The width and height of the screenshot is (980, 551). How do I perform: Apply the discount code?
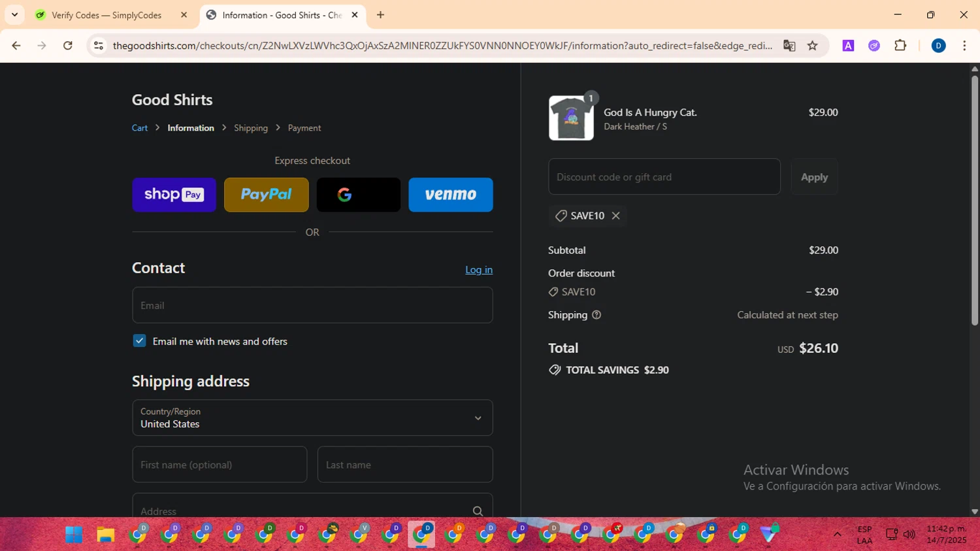(x=814, y=176)
